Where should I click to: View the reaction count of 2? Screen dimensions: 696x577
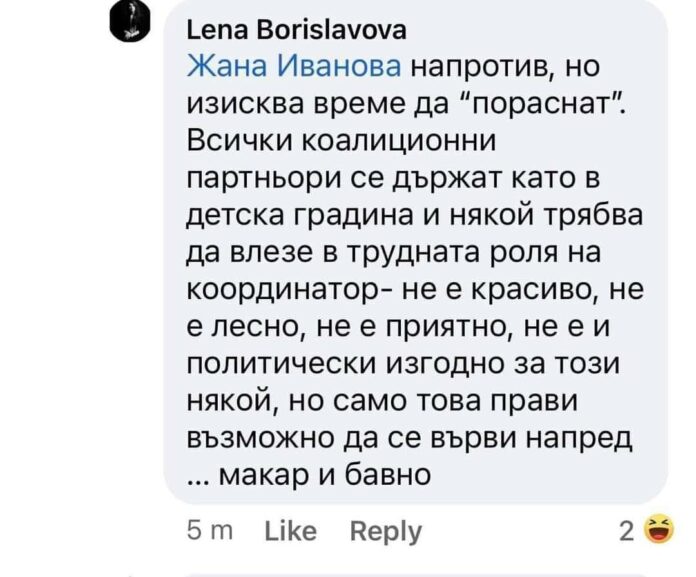626,530
